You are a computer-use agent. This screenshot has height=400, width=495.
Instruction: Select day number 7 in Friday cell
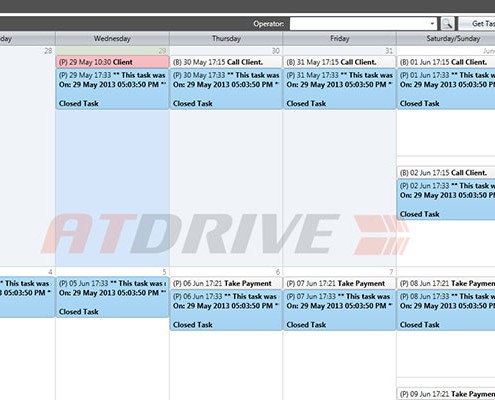391,272
